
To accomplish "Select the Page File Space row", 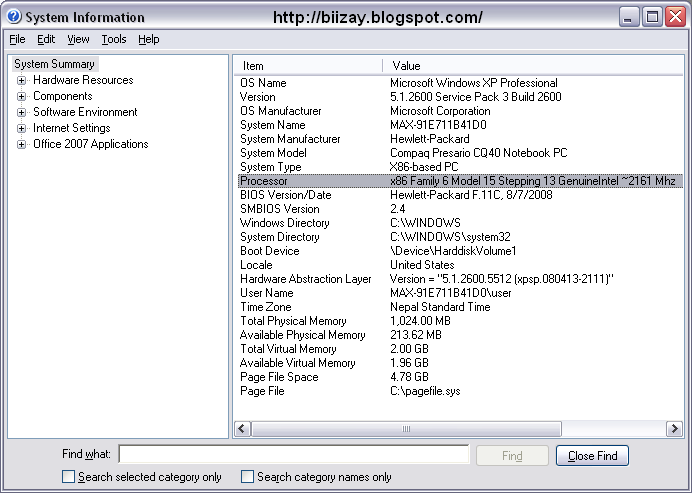I will click(x=459, y=377).
